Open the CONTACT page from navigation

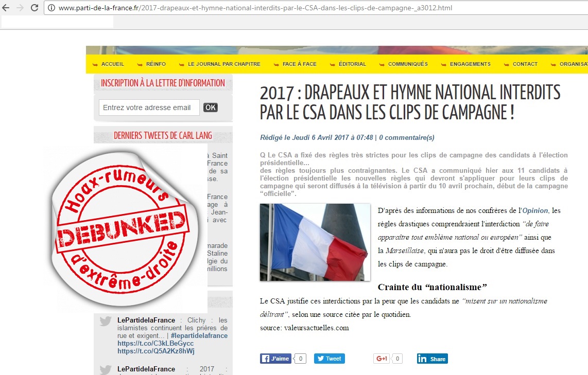pyautogui.click(x=525, y=64)
